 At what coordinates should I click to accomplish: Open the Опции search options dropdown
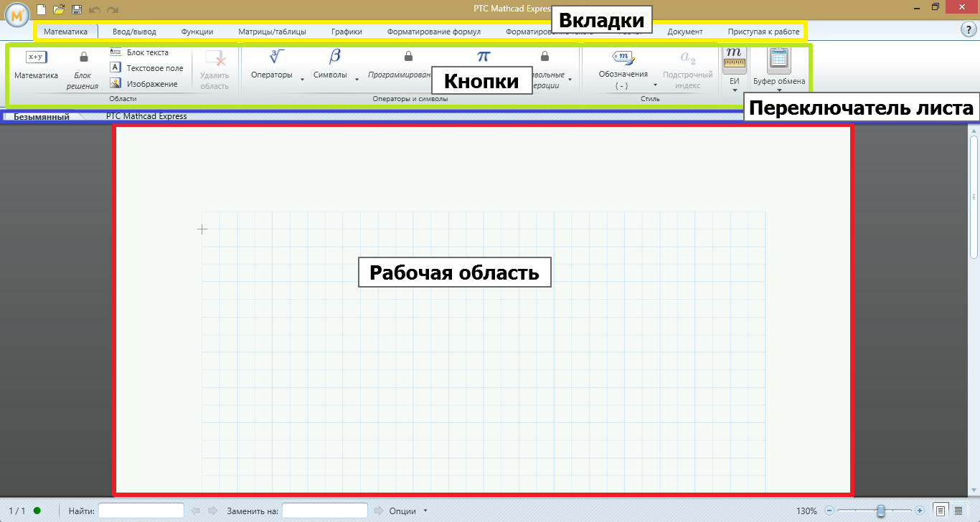coord(408,511)
